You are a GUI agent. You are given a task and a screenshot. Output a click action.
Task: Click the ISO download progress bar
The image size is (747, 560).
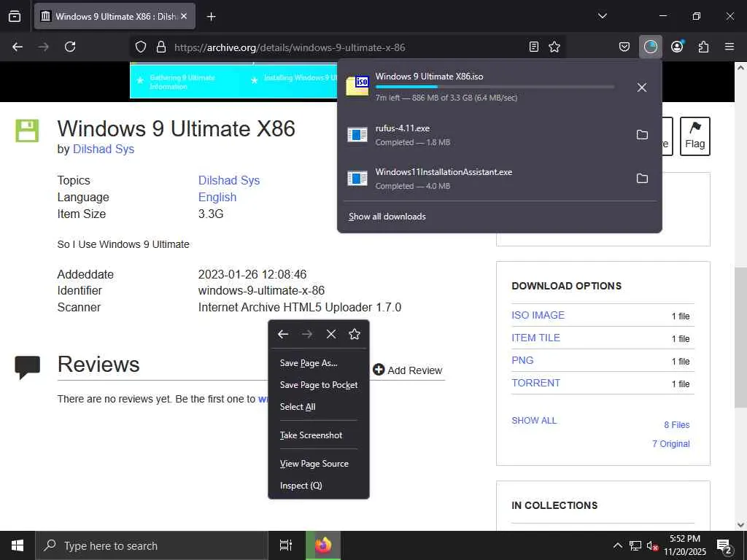495,87
